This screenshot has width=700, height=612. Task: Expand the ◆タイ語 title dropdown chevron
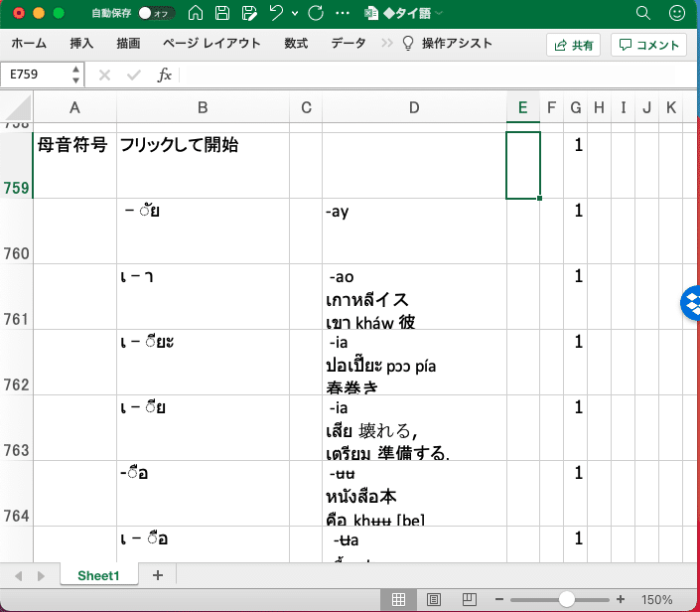tap(439, 13)
